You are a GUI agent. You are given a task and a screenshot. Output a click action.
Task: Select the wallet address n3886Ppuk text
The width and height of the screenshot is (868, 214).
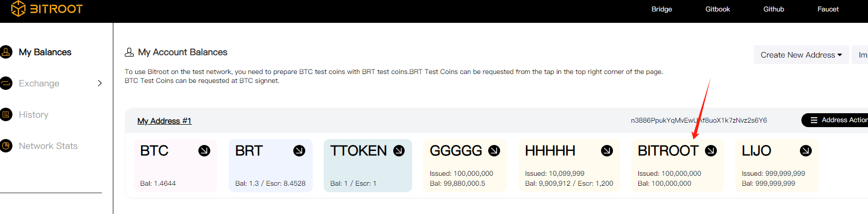[x=698, y=120]
